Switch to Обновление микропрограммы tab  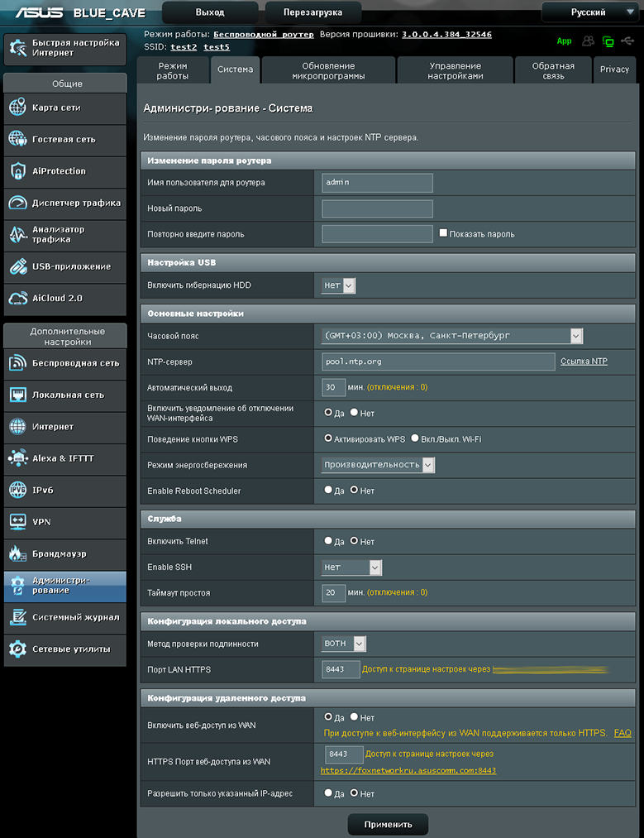[328, 70]
